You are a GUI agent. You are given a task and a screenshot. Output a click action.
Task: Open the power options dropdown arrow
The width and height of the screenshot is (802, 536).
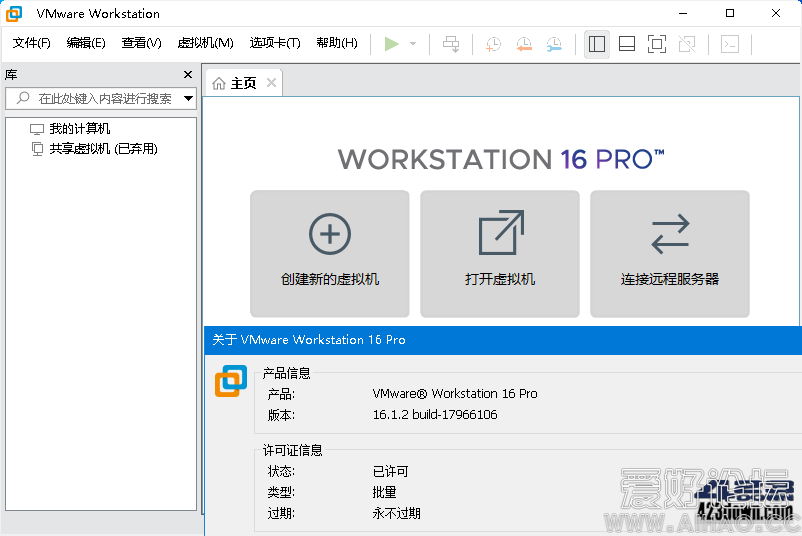click(x=413, y=44)
